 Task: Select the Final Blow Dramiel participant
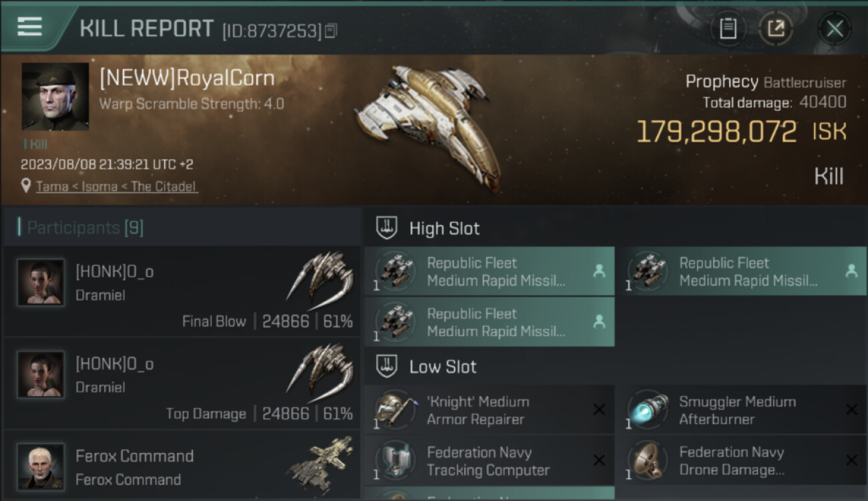[x=182, y=291]
